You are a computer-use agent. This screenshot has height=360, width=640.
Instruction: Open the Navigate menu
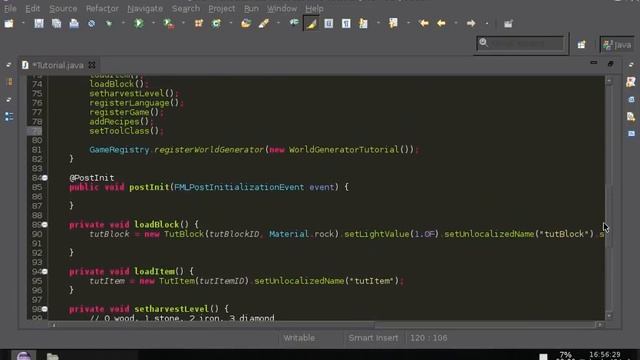145,8
